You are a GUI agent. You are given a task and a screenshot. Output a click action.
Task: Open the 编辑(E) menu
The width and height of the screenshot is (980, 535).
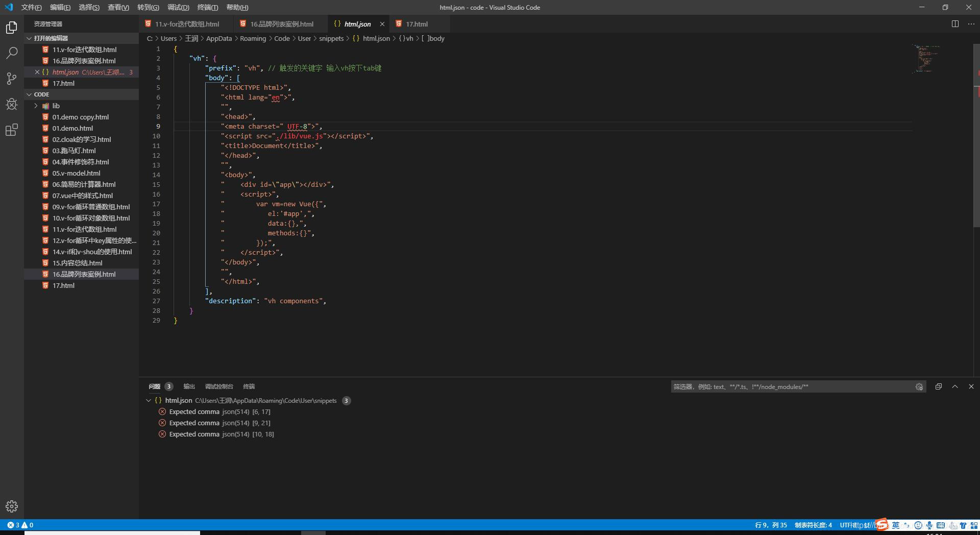pyautogui.click(x=60, y=7)
